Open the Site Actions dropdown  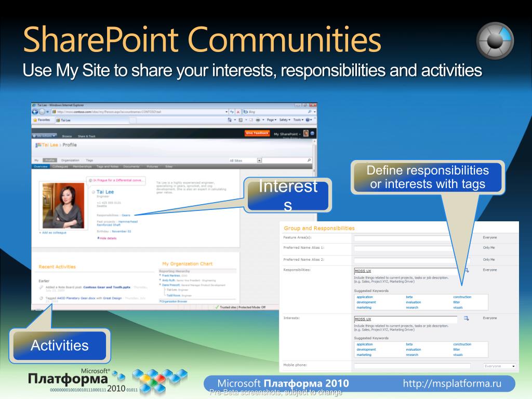click(x=45, y=136)
